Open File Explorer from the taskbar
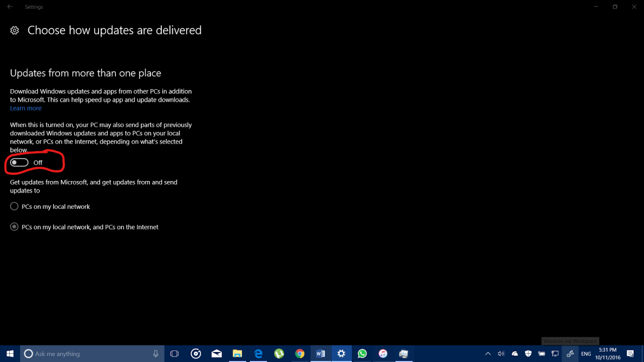Screen dimensions: 644x362 [x=237, y=354]
